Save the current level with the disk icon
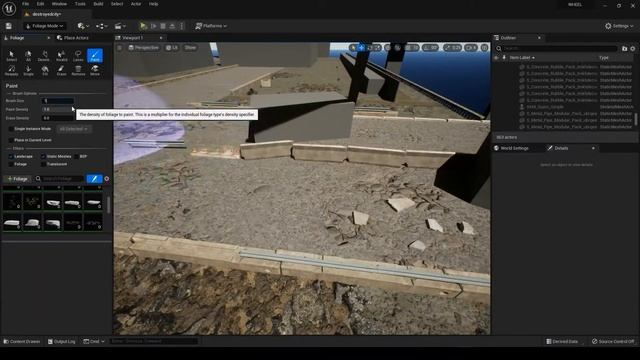The width and height of the screenshot is (640, 360). (9, 26)
